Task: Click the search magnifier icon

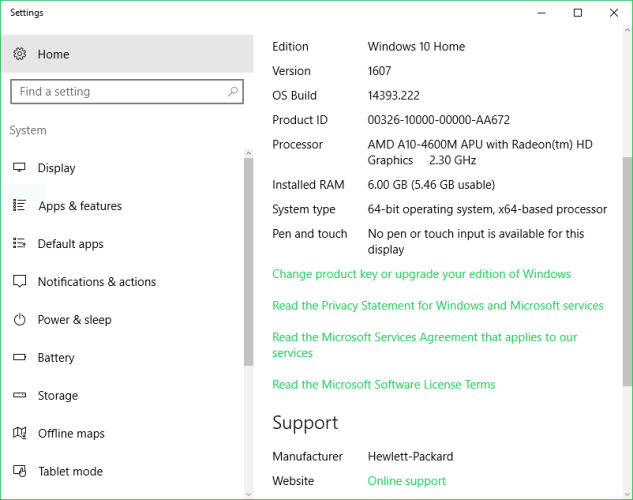Action: (233, 92)
